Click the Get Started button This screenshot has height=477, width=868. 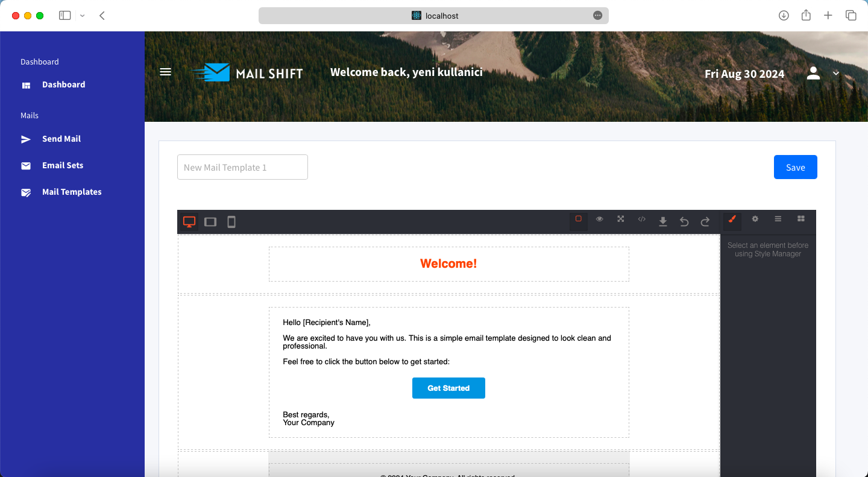click(x=448, y=388)
